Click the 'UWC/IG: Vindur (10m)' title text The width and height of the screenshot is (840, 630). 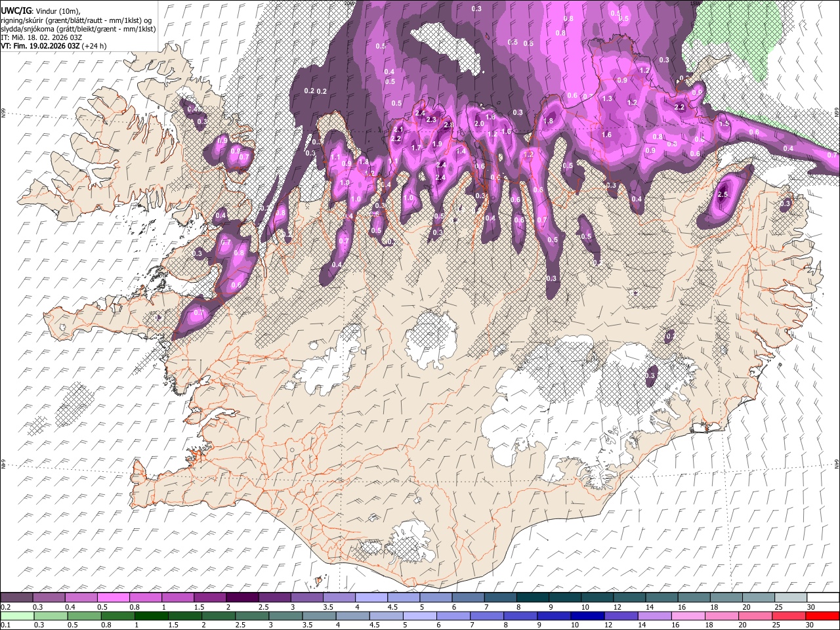39,10
